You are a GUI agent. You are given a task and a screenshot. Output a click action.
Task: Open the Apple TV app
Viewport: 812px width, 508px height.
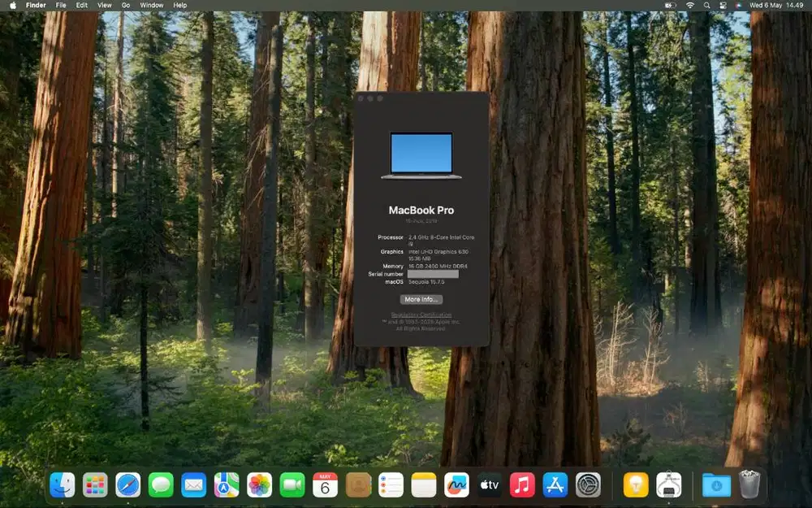tap(490, 485)
